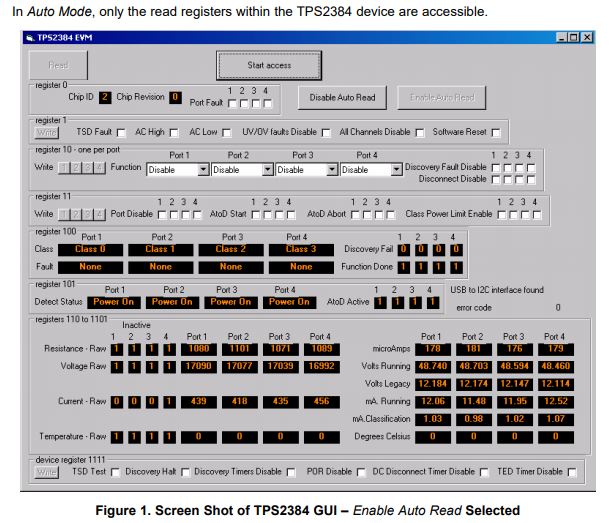Check Disconnect Disable port 4
609x523 pixels.
[x=531, y=179]
